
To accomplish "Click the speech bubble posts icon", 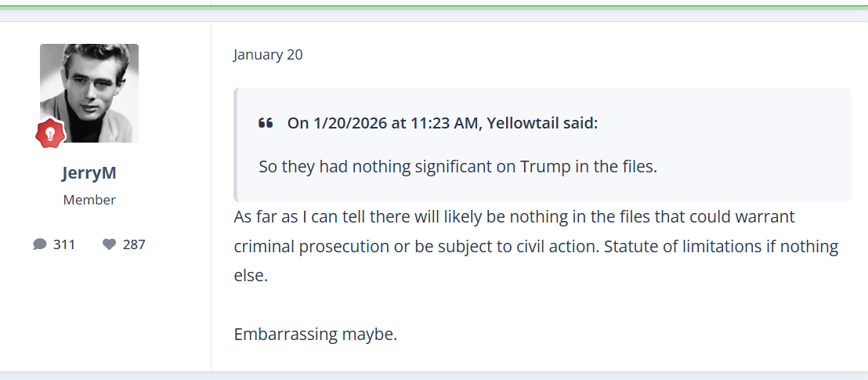I will tap(40, 244).
